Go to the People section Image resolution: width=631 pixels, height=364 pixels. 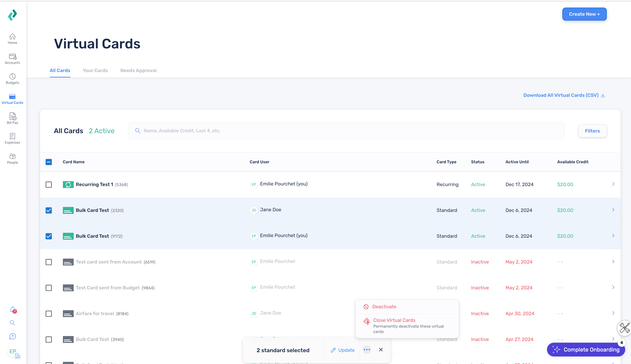12,158
